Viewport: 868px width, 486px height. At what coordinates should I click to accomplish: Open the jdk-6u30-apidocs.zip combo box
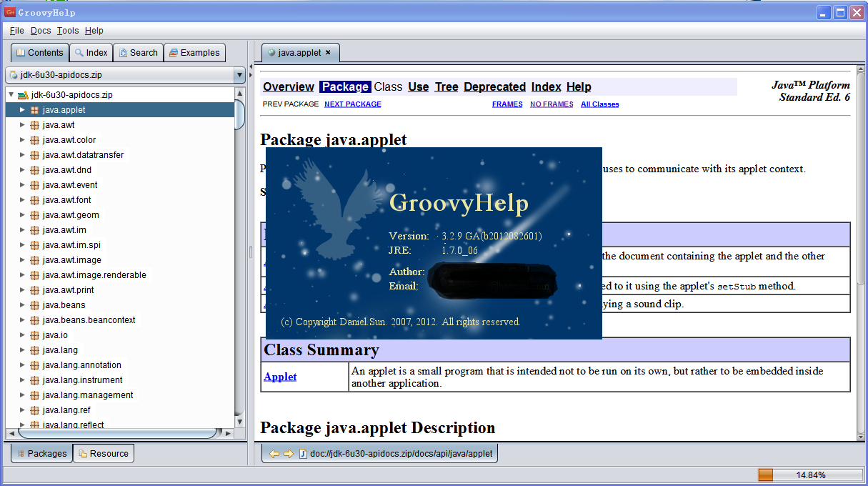tap(125, 75)
